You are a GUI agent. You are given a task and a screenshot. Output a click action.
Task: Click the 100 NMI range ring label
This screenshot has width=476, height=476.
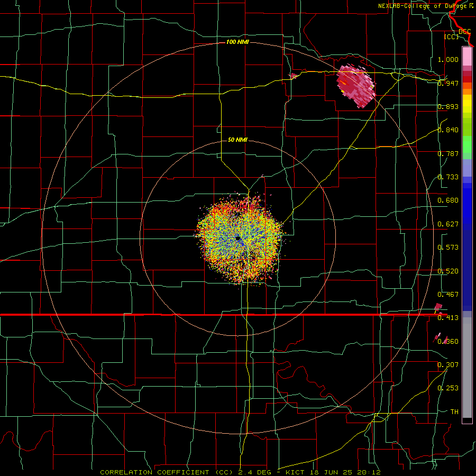237,42
